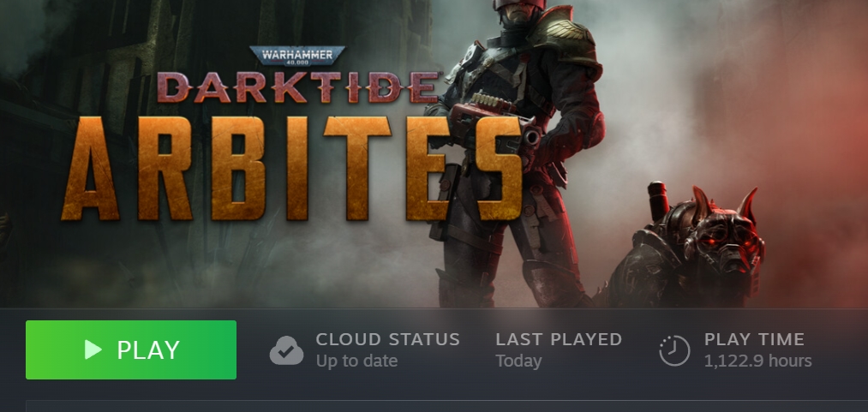Screen dimensions: 868x412
Task: Click the cloud checkmark status icon
Action: 286,350
